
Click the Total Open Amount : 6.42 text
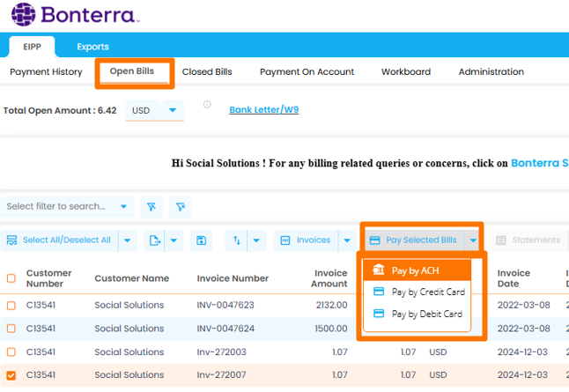tap(60, 110)
